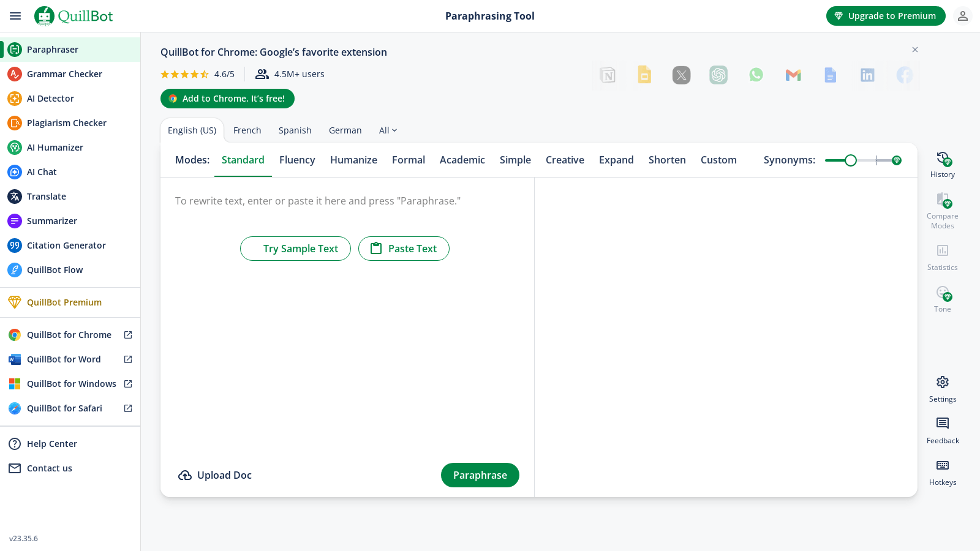Expand the All languages dropdown

(x=388, y=130)
